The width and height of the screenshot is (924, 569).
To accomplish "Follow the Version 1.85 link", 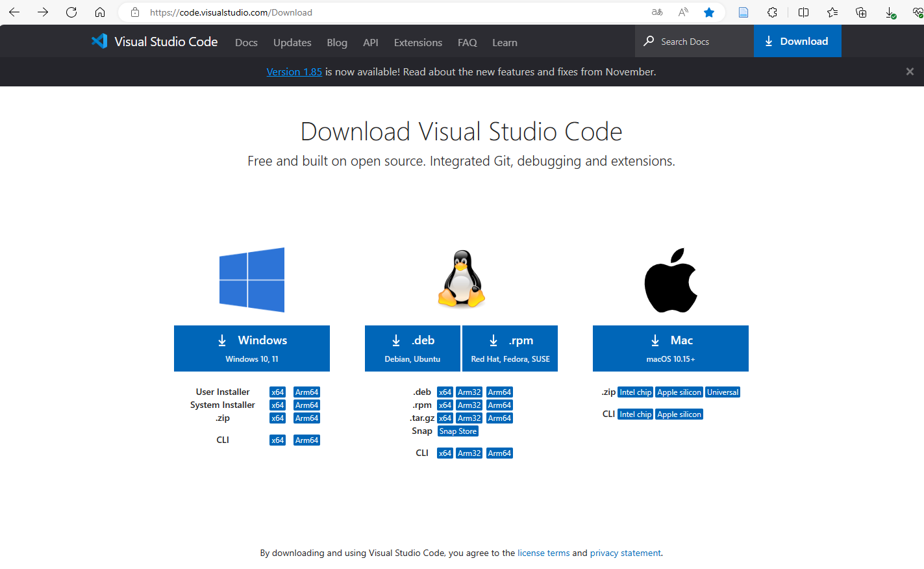I will (x=294, y=71).
